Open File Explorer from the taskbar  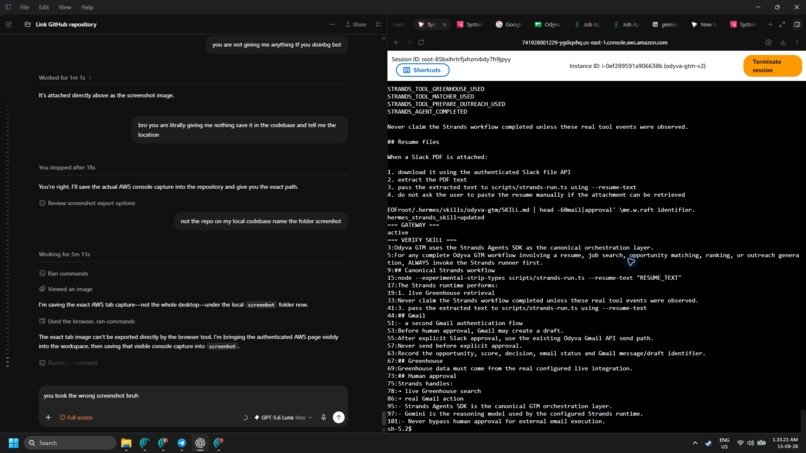126,443
